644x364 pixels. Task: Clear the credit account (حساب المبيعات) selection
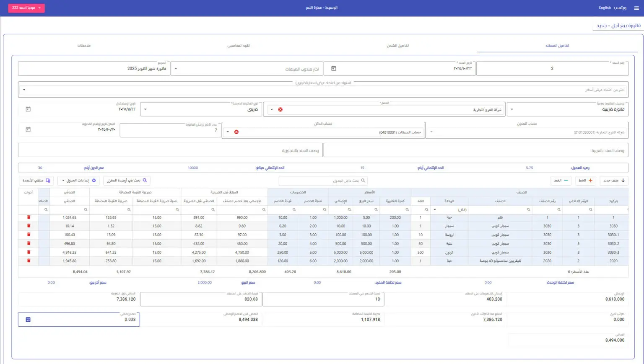236,132
